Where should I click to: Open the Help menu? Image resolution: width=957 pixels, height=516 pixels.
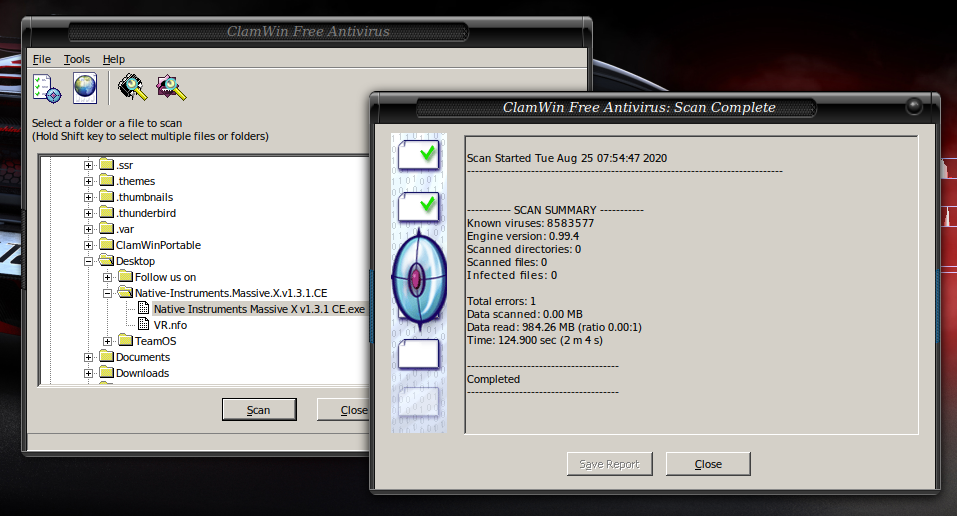[114, 59]
